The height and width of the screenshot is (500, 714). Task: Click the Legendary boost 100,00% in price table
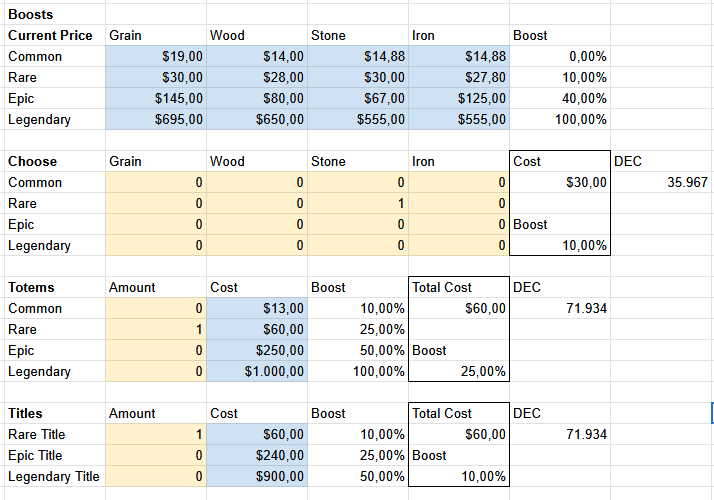[559, 120]
